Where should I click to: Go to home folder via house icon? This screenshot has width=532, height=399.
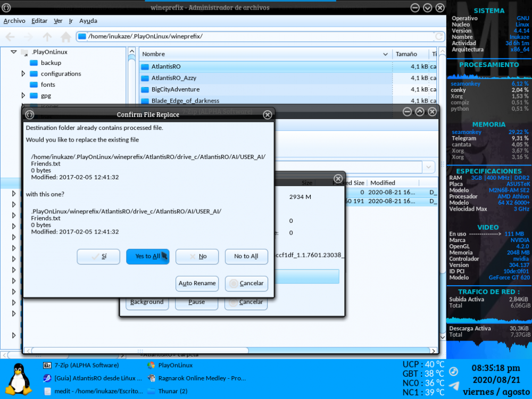pos(66,37)
